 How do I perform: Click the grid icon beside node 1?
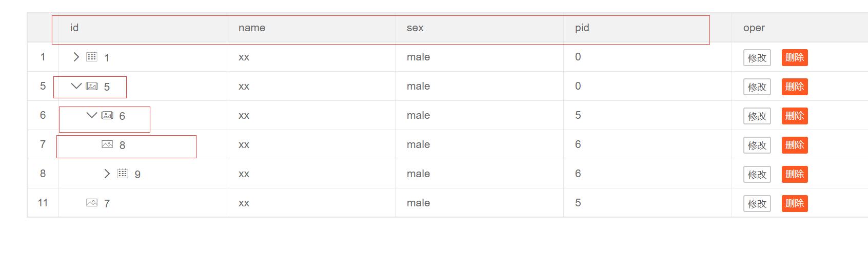tap(91, 57)
